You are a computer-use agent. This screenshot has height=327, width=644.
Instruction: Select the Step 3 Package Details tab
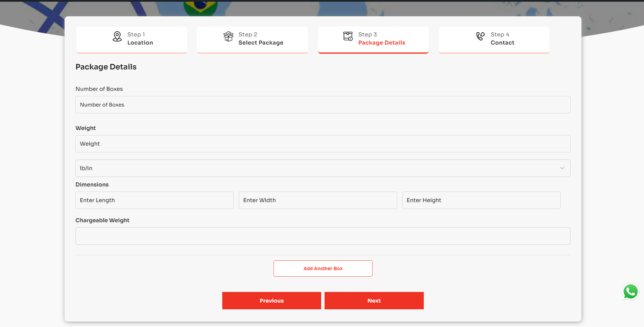click(x=373, y=39)
